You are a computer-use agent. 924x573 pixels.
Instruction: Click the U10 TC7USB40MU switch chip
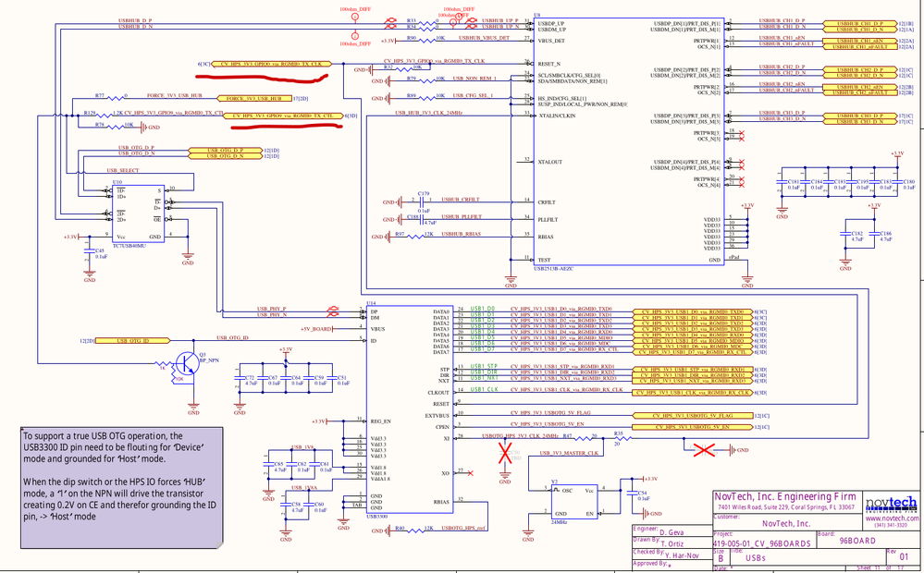click(x=138, y=213)
